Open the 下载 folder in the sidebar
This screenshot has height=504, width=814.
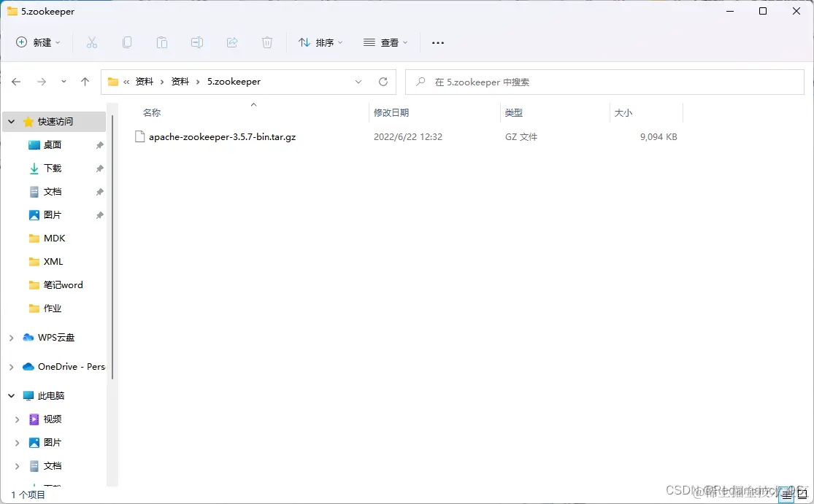51,168
